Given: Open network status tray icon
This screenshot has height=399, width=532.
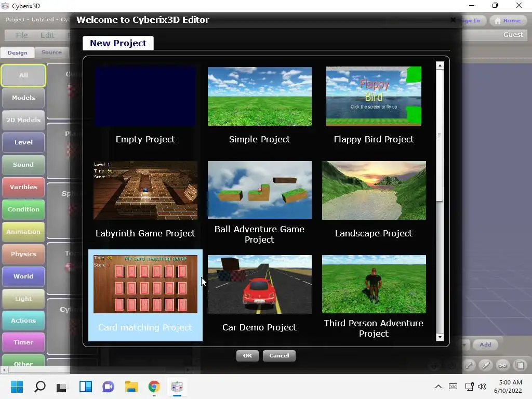Looking at the screenshot, I should point(470,387).
